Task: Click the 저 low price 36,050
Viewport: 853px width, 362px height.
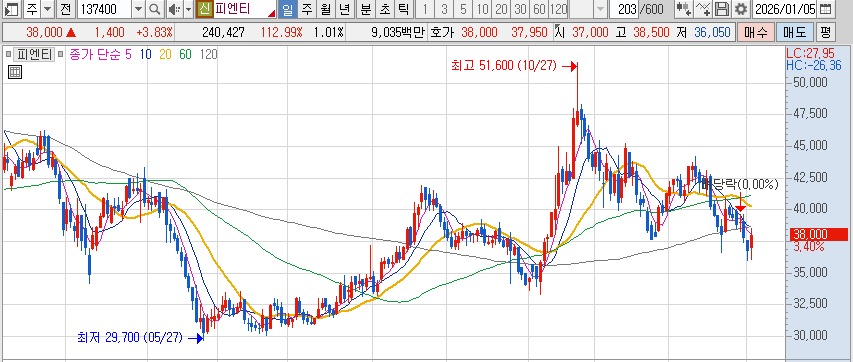Action: (x=712, y=33)
